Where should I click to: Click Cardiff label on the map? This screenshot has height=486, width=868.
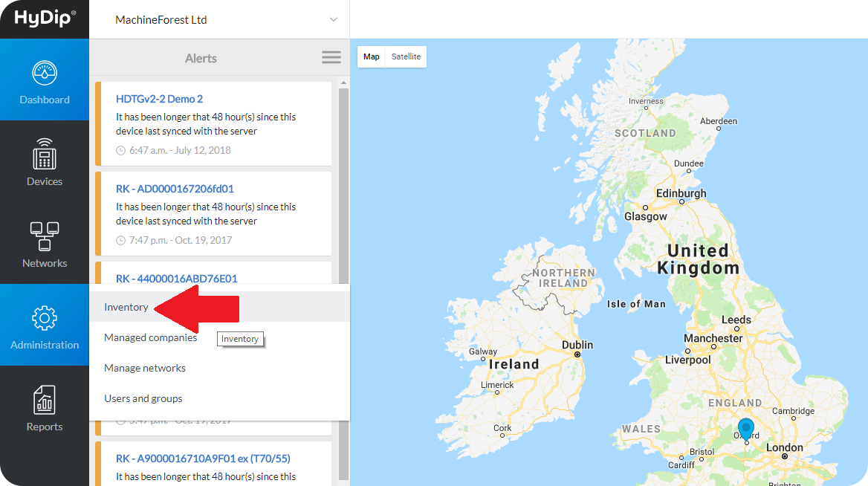pyautogui.click(x=681, y=465)
